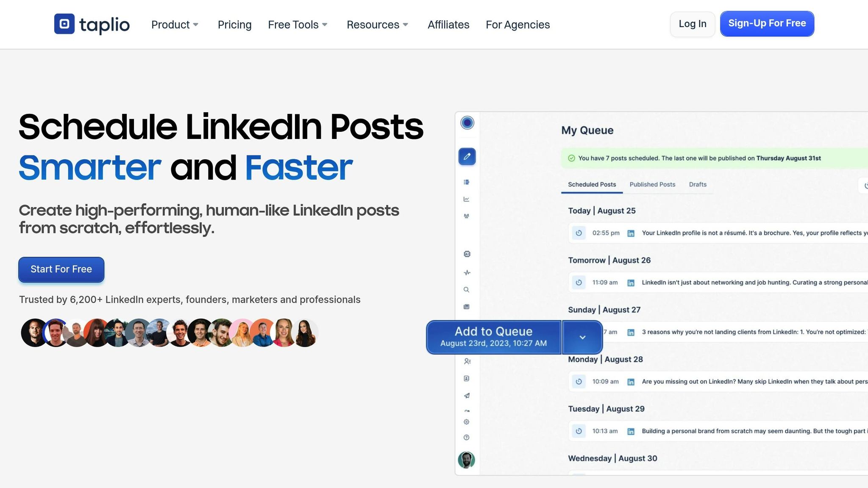Viewport: 868px width, 488px height.
Task: Switch to the Scheduled Posts tab
Action: [x=592, y=185]
